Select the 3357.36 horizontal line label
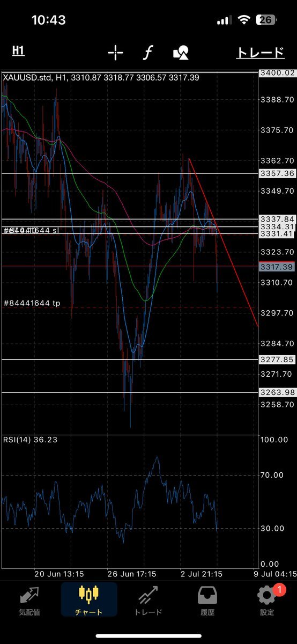The width and height of the screenshot is (297, 644). point(277,173)
